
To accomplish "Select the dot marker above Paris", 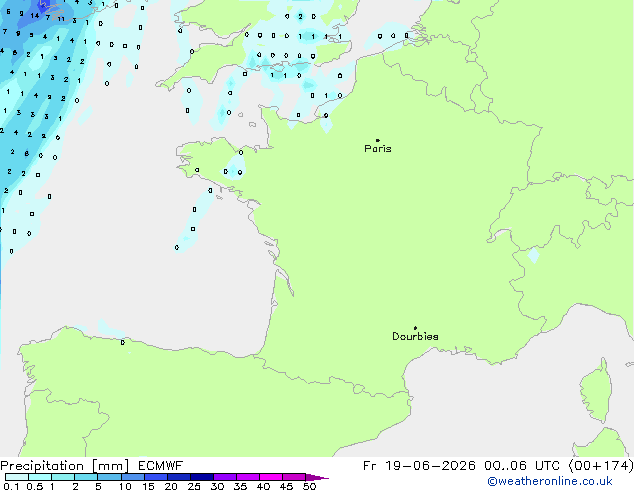I will tap(378, 140).
